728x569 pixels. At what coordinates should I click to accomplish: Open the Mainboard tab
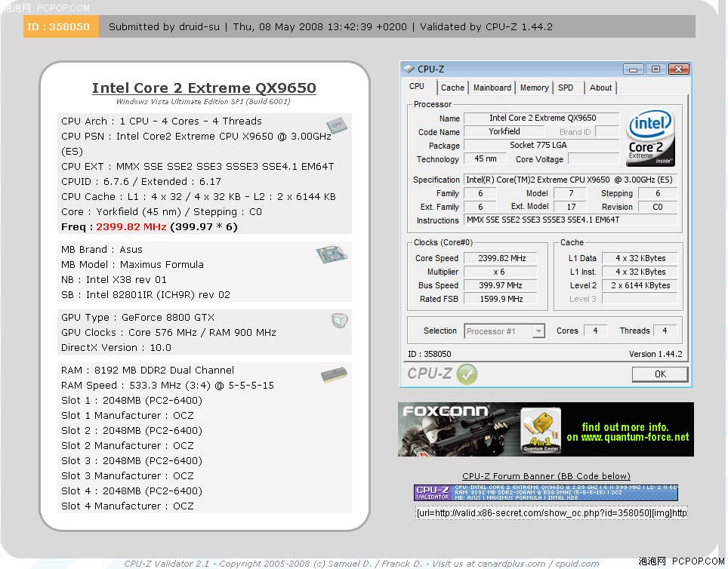pos(492,88)
